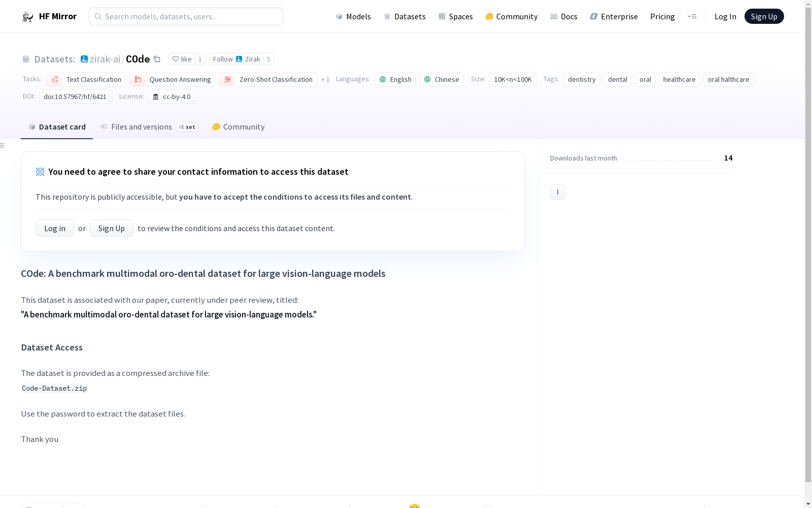Go to Spaces
The width and height of the screenshot is (812, 508).
click(455, 17)
